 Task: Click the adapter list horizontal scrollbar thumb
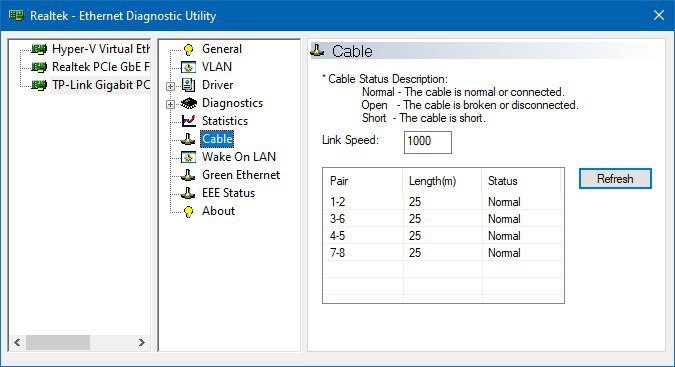point(58,342)
